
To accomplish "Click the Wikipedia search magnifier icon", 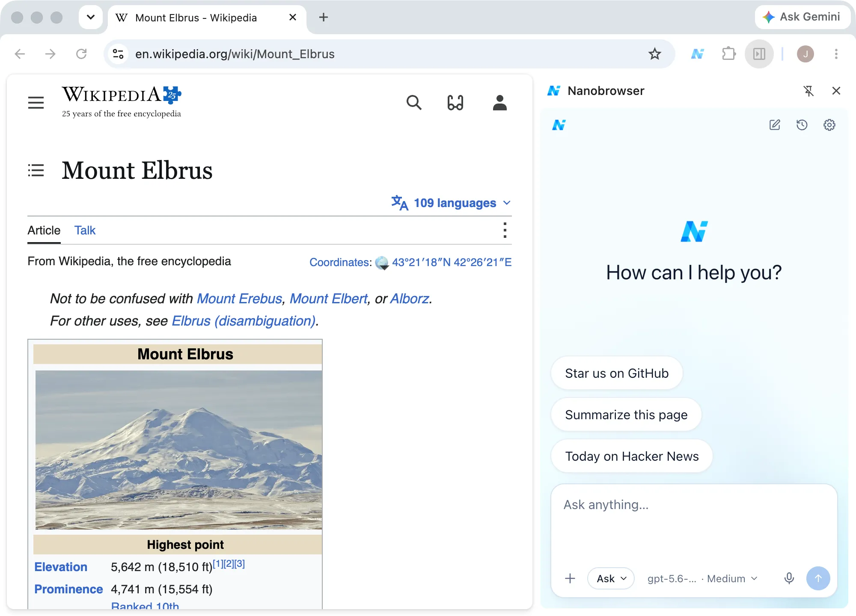I will (414, 103).
